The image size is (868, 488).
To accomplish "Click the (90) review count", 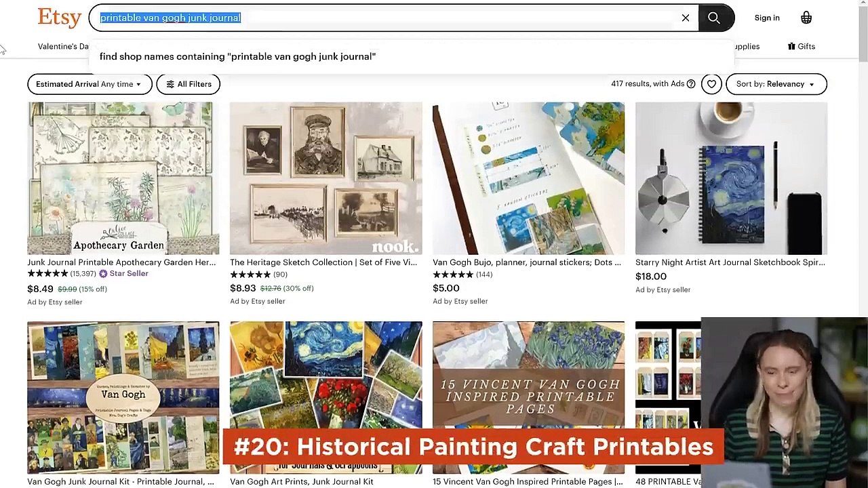I will [280, 274].
